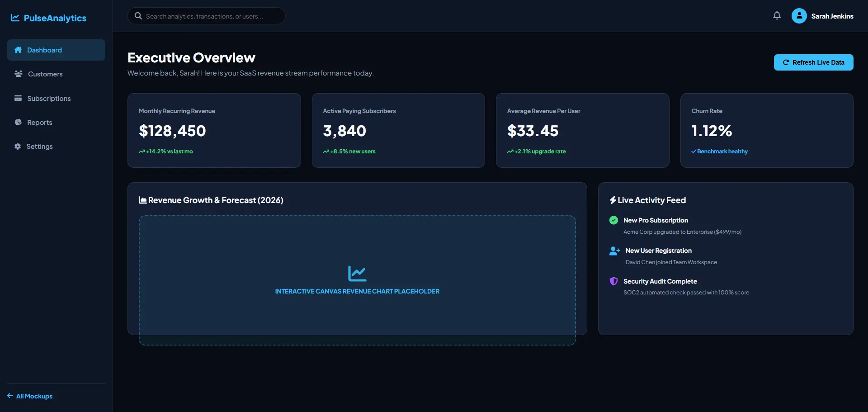The height and width of the screenshot is (412, 868).
Task: Click the back arrow beside All Mockups
Action: [10, 396]
